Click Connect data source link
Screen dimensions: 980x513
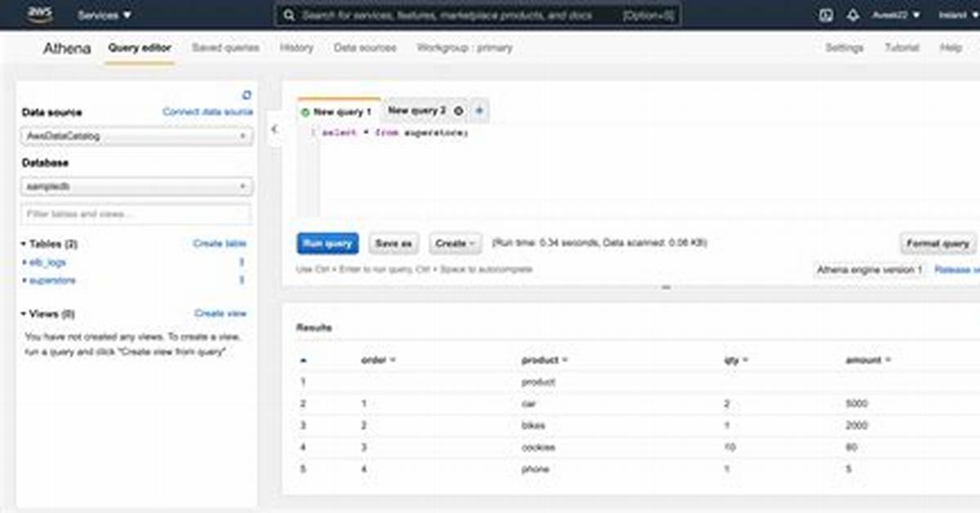point(207,112)
